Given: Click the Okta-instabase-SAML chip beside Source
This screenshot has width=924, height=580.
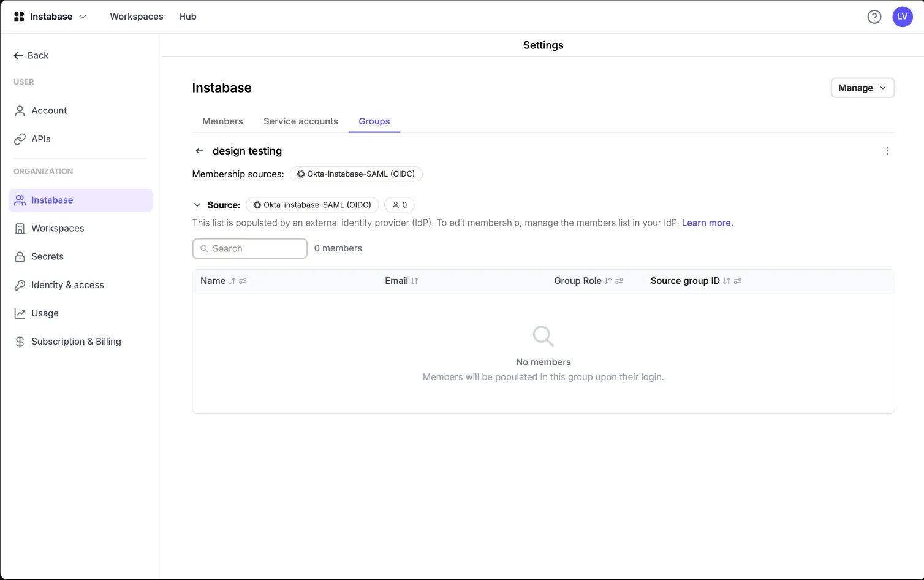Looking at the screenshot, I should click(312, 205).
